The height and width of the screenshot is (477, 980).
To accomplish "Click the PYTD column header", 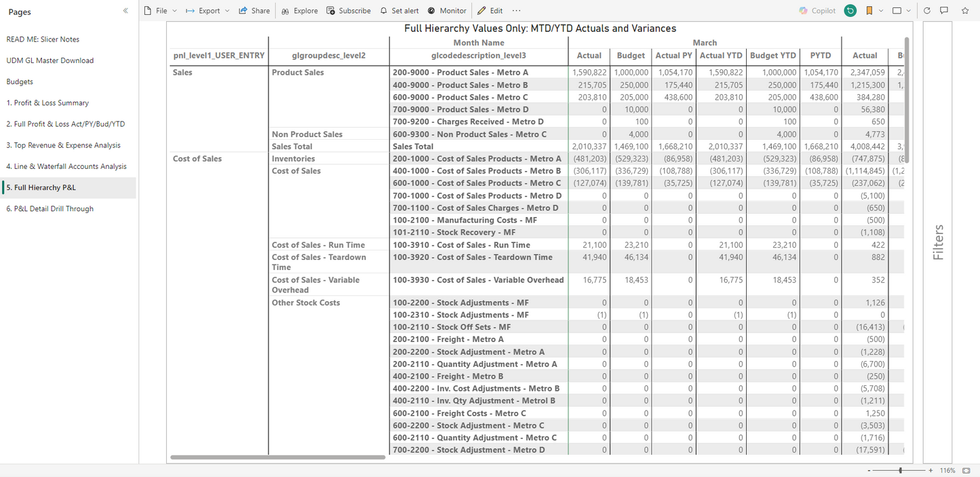I will [821, 56].
